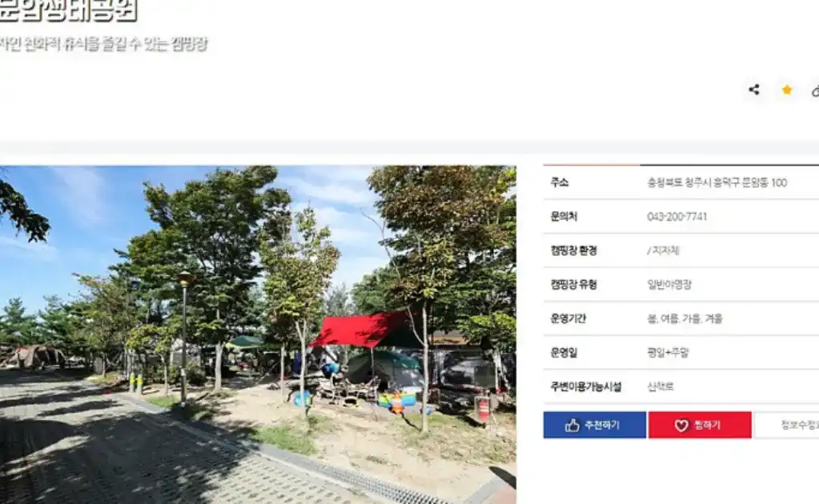Open the share icon options
Viewport: 819px width, 504px height.
[753, 90]
